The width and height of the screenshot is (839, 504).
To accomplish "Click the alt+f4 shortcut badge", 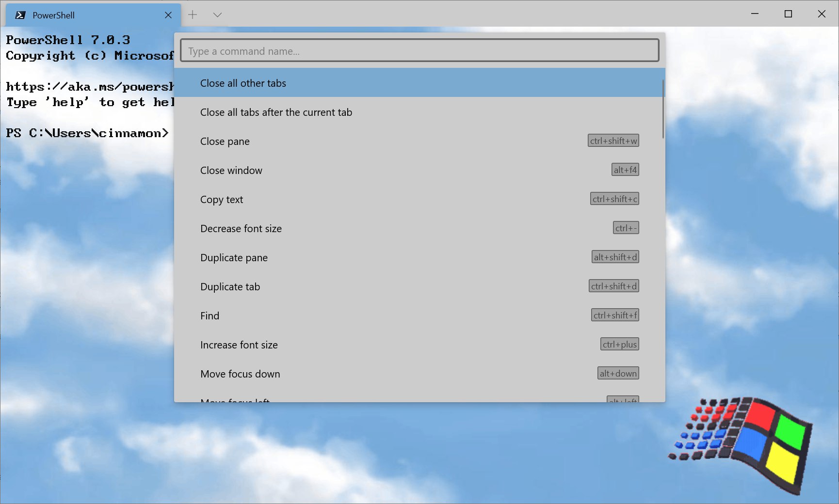I will pyautogui.click(x=625, y=170).
